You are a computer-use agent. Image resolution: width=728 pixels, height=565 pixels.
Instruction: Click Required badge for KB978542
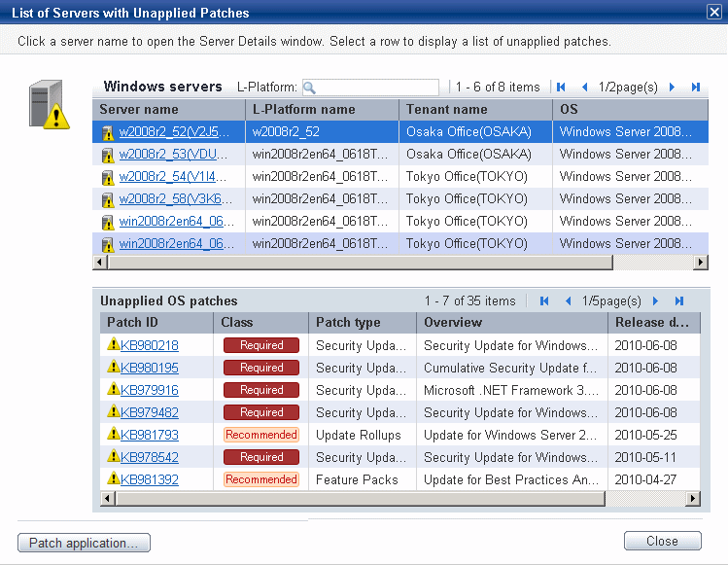(260, 457)
